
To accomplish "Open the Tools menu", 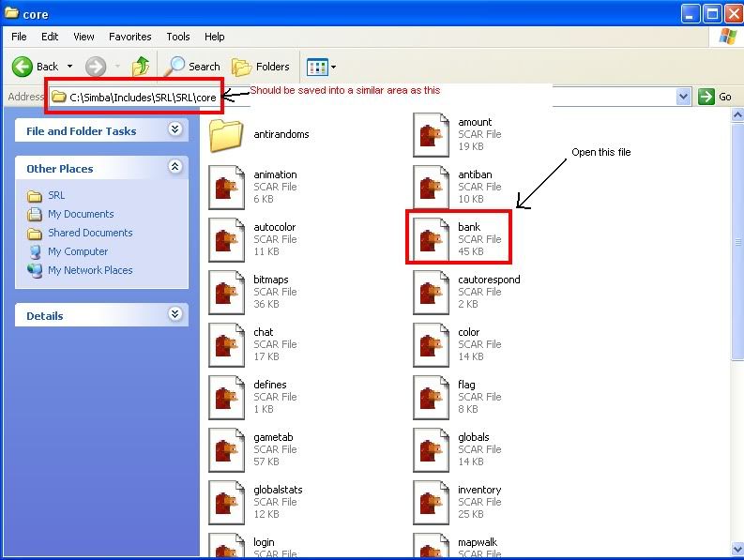I will (178, 37).
